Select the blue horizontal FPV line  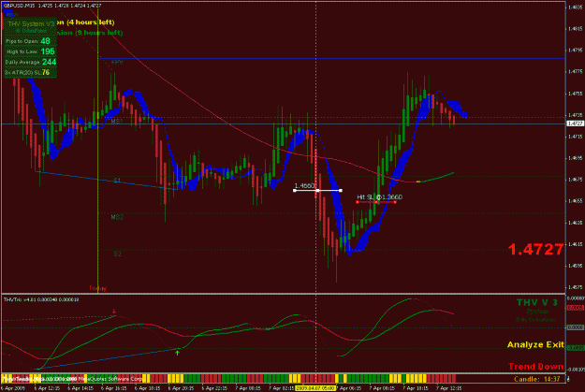pos(331,59)
